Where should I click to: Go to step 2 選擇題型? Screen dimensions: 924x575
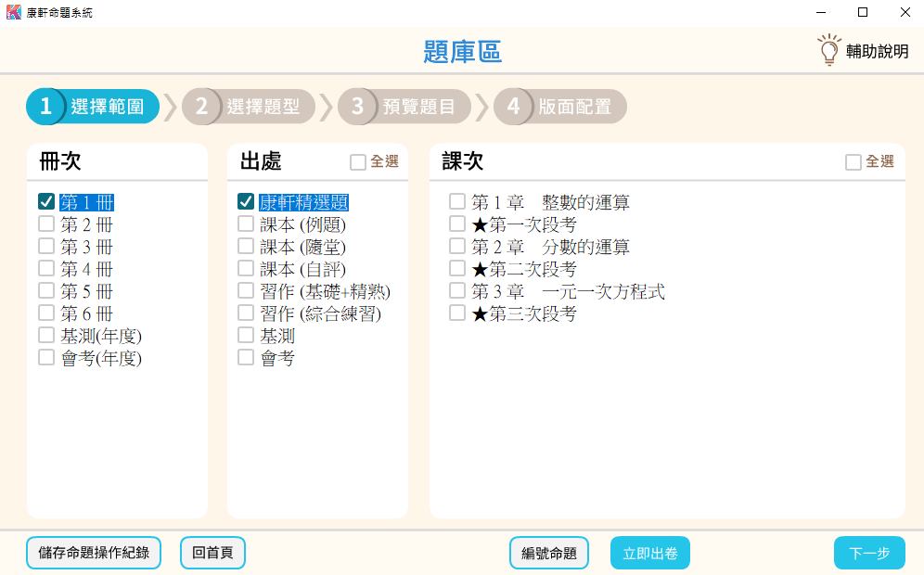click(x=249, y=107)
